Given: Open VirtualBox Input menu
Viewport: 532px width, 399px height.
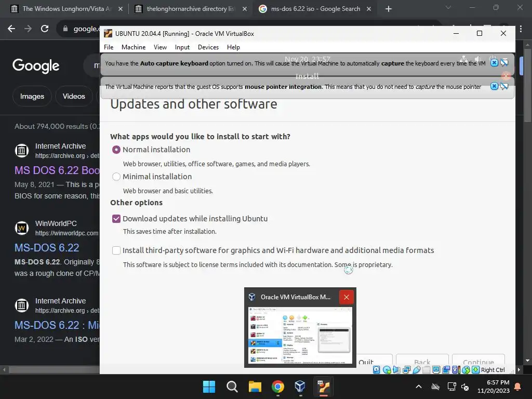Looking at the screenshot, I should [x=182, y=47].
